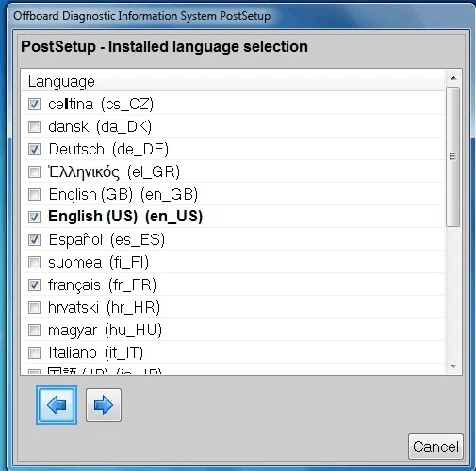Screen dimensions: 476x471
Task: Toggle the English (US) checkbox
Action: tap(34, 217)
